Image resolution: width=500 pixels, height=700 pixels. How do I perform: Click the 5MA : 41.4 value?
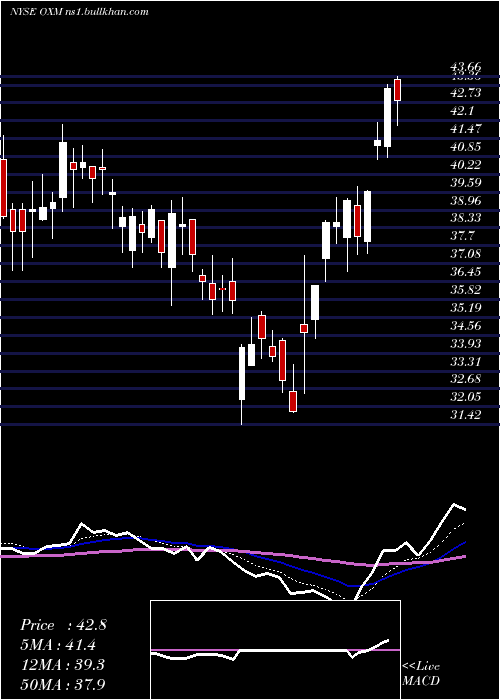click(x=58, y=645)
